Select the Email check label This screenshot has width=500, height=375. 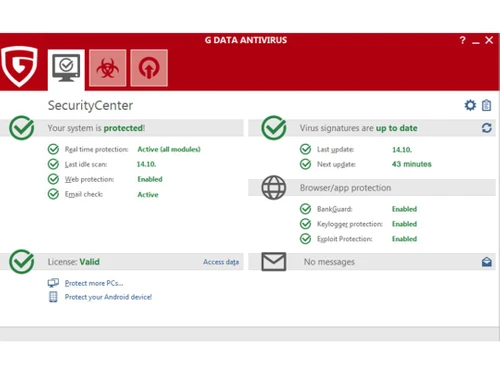[84, 194]
